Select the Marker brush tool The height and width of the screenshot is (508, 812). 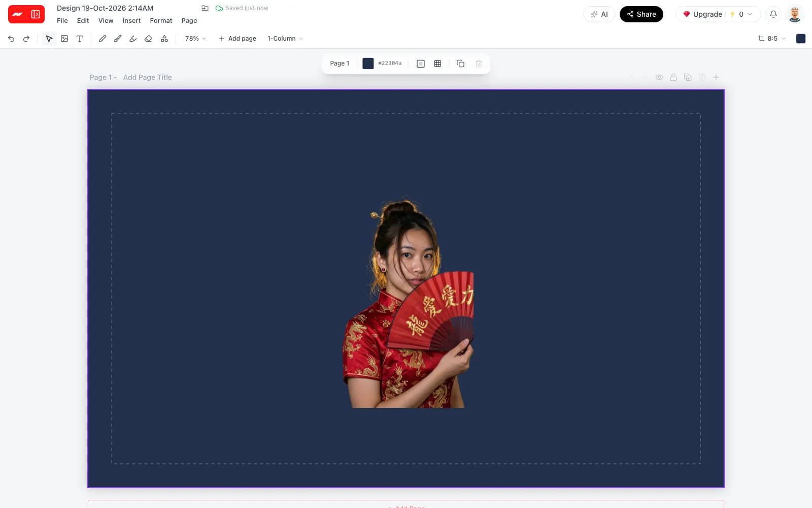pos(118,39)
